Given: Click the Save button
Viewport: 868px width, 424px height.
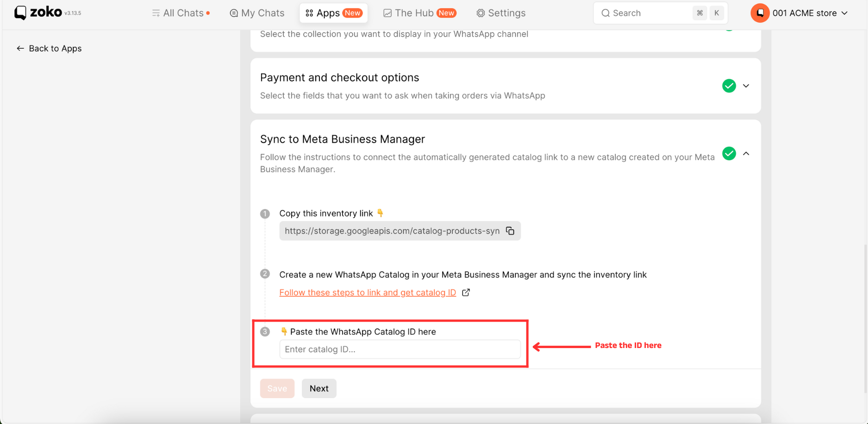Looking at the screenshot, I should (x=277, y=388).
